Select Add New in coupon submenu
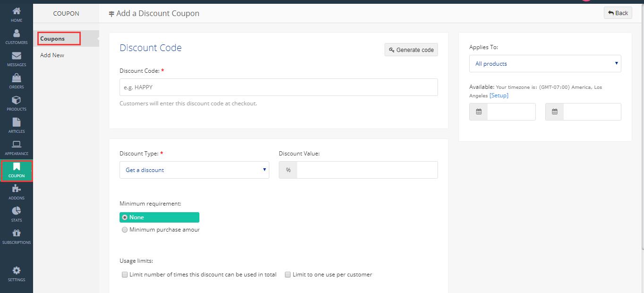The height and width of the screenshot is (293, 644). point(52,55)
